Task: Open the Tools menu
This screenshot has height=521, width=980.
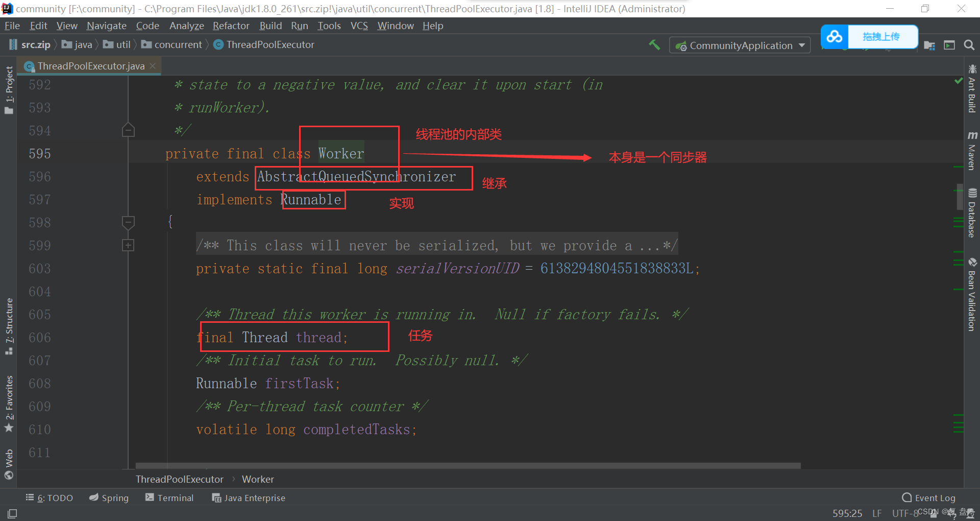Action: pos(329,26)
